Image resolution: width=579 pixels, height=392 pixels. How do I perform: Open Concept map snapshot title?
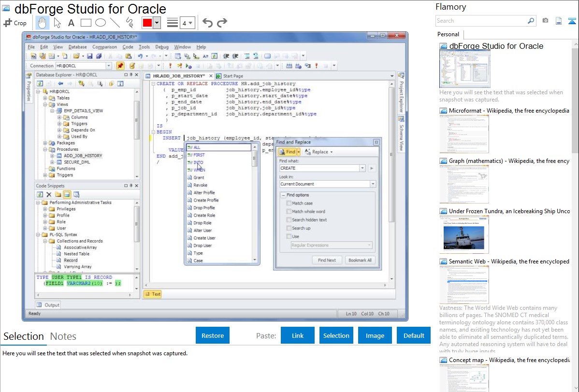pyautogui.click(x=509, y=360)
